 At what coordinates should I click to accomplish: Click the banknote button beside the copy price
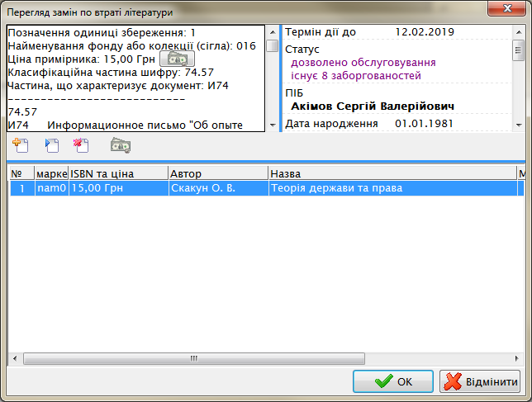click(176, 59)
